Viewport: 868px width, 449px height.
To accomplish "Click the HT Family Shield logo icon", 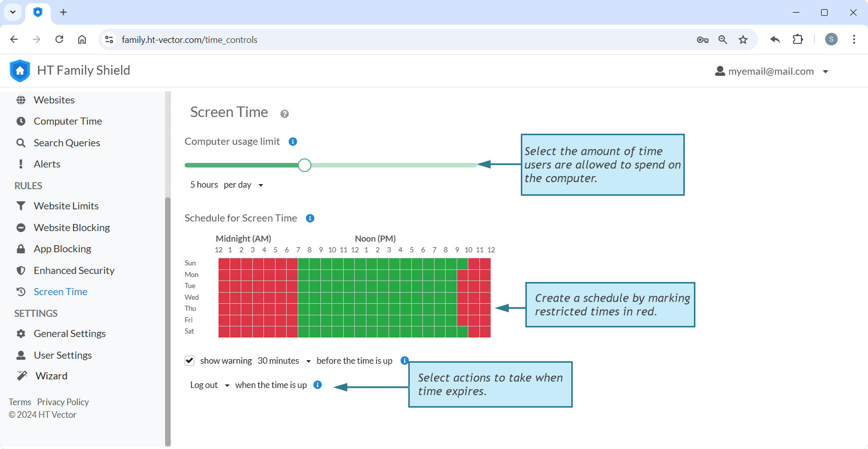I will coord(20,71).
